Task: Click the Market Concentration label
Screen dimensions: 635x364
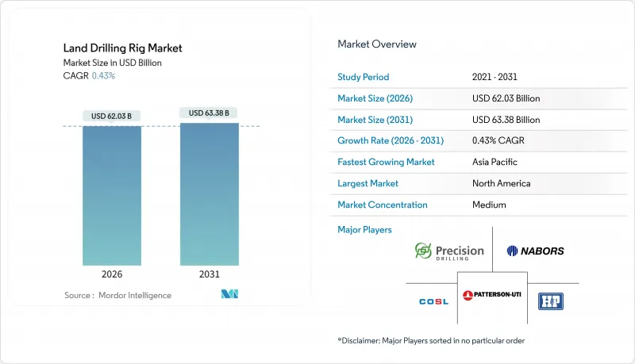Action: click(x=383, y=205)
